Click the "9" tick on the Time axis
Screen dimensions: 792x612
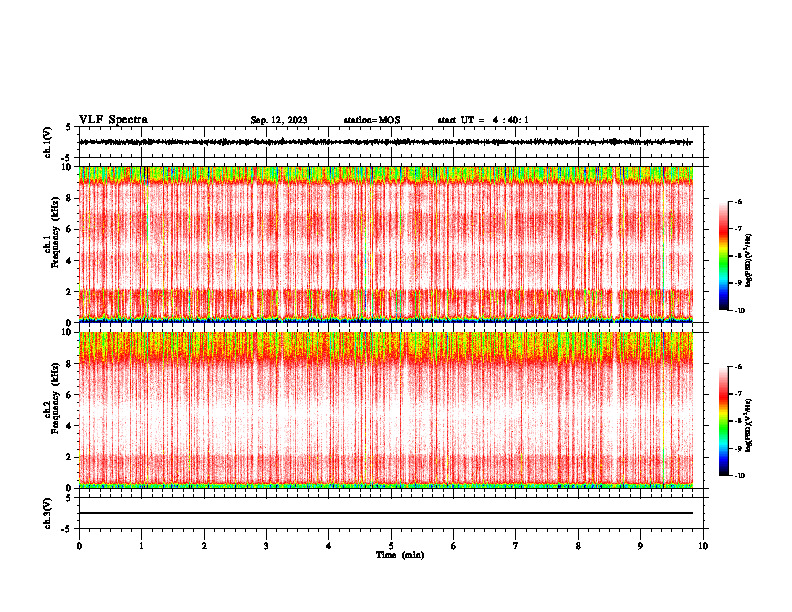tap(641, 546)
